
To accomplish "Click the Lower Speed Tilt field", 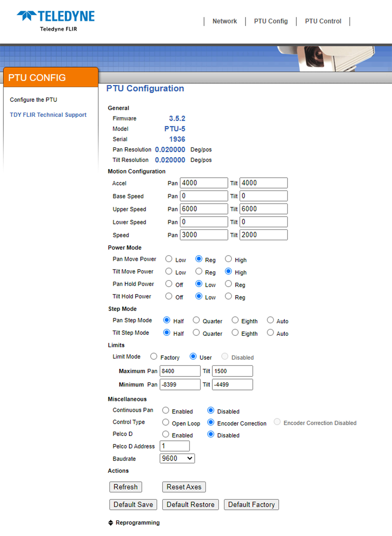I will click(264, 222).
